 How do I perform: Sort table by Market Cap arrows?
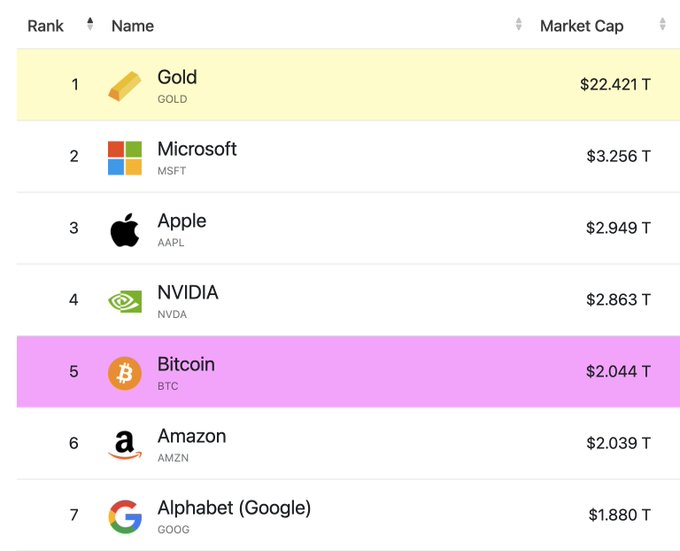pos(662,24)
